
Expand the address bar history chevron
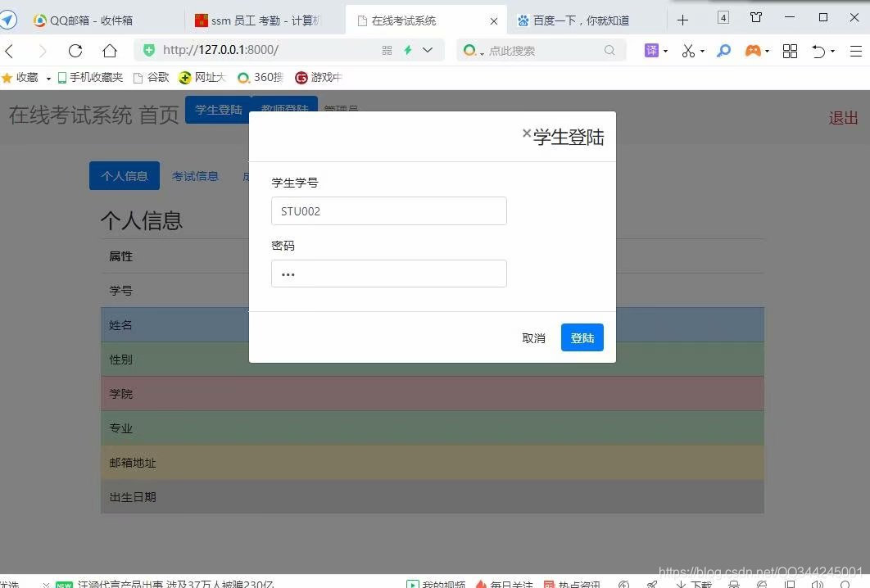pyautogui.click(x=428, y=50)
